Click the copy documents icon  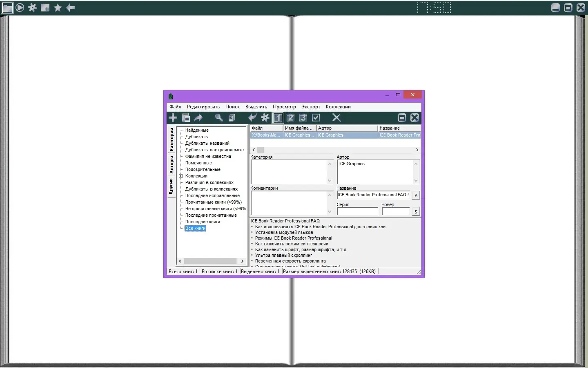pos(232,118)
